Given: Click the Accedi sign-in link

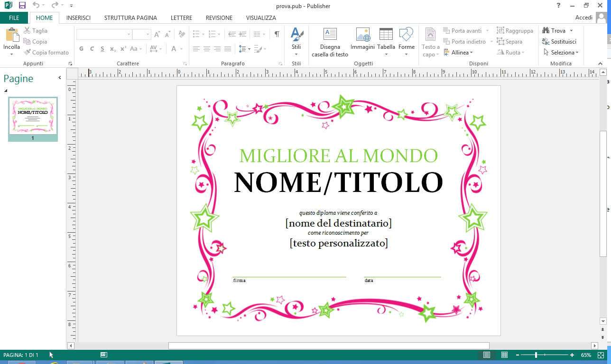Looking at the screenshot, I should tap(583, 18).
